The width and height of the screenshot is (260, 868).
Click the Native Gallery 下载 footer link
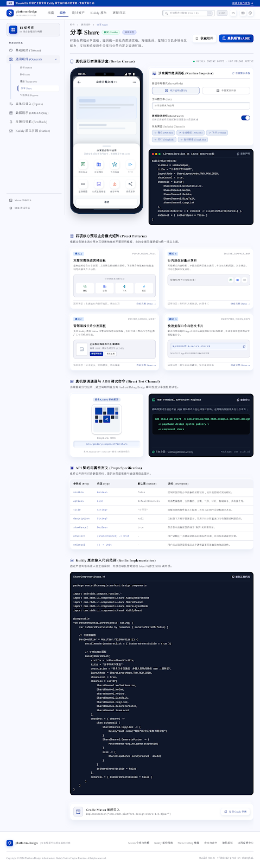point(188,843)
